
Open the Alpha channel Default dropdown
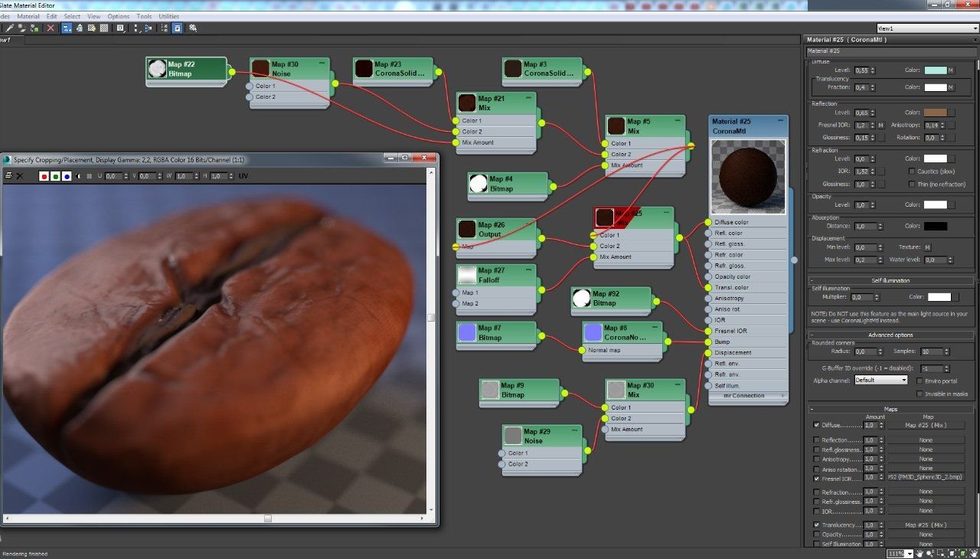(880, 381)
